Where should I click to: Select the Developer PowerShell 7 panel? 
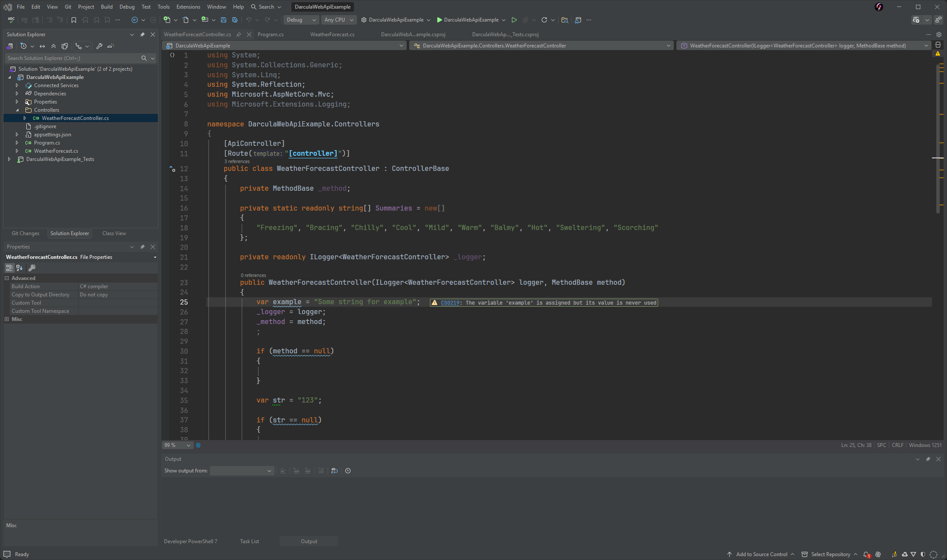point(190,541)
